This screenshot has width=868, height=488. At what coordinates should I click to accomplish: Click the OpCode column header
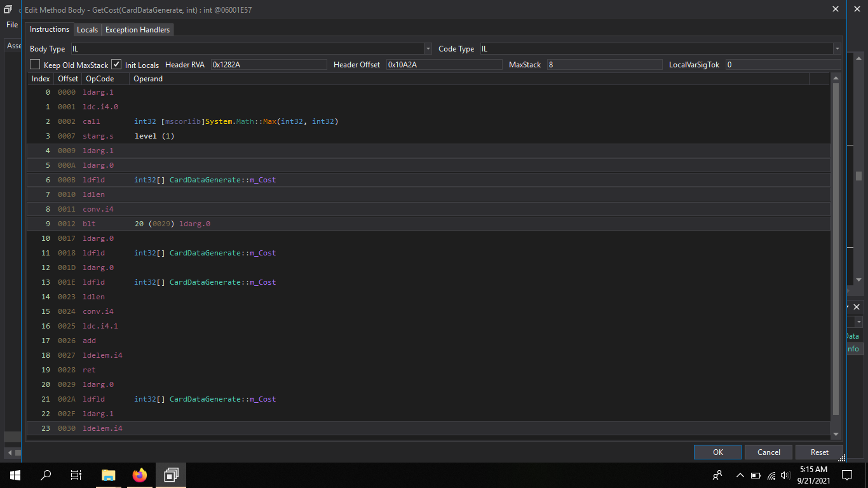[105, 79]
